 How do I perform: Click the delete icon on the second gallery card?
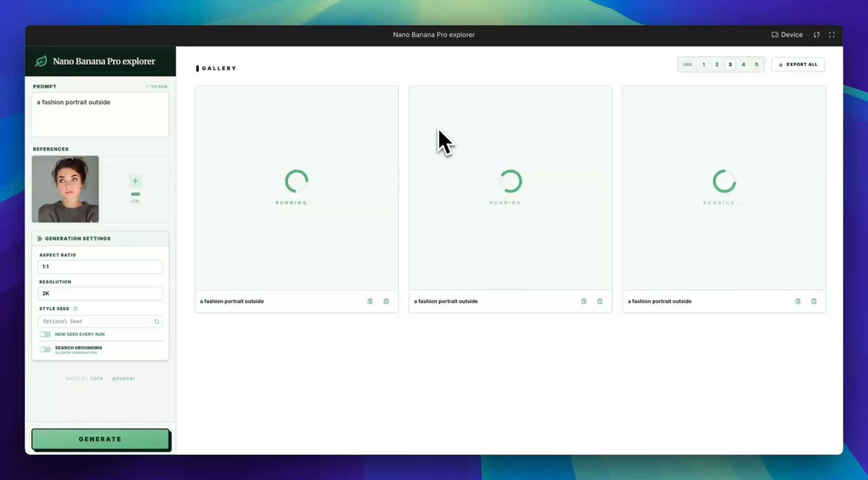(x=600, y=301)
